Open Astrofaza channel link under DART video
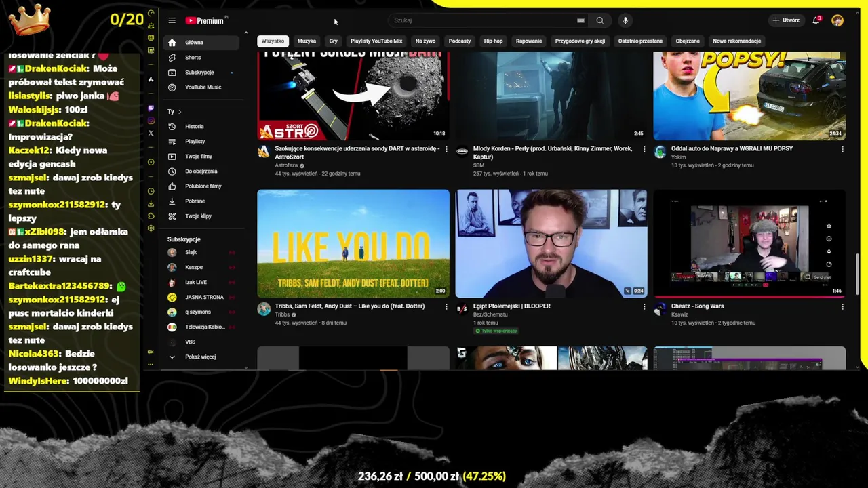 (286, 165)
